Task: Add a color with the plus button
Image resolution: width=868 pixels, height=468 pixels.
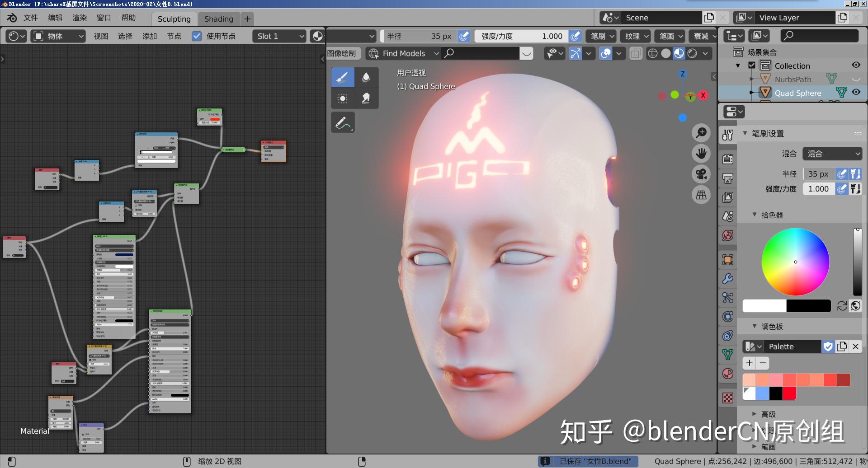Action: (x=749, y=363)
